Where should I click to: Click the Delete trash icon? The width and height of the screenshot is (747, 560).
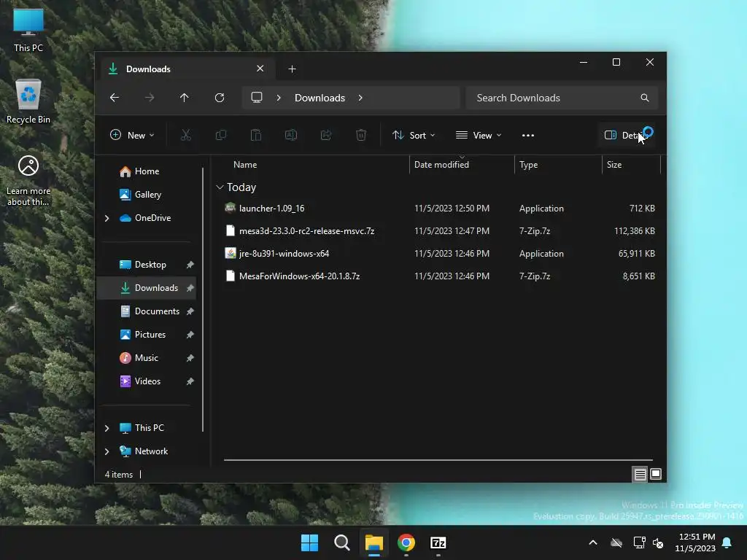coord(361,135)
